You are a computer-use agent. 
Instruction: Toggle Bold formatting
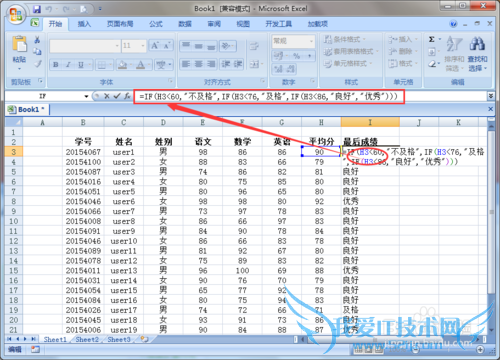[56, 64]
